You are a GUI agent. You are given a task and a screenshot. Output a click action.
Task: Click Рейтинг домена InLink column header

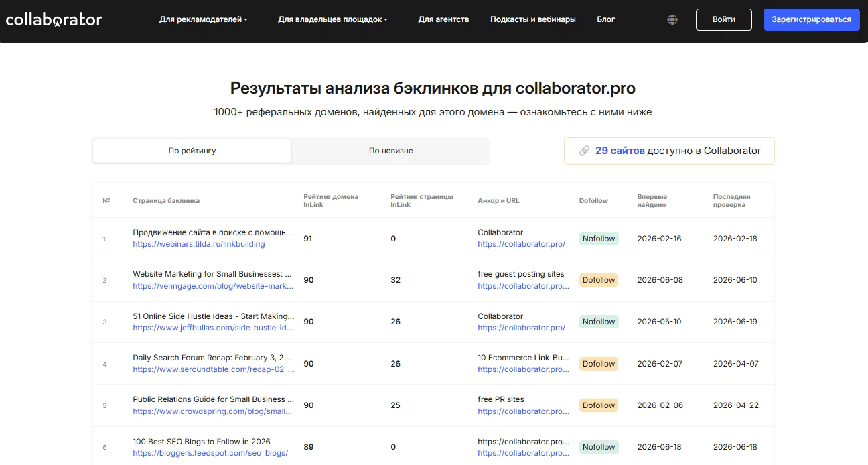[331, 201]
